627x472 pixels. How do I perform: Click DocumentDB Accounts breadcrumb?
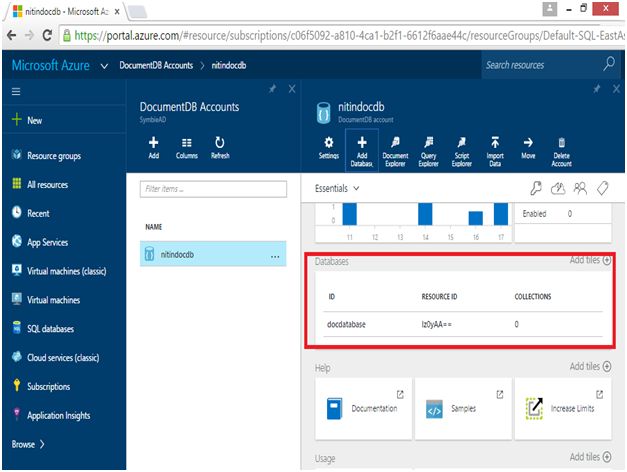point(156,65)
